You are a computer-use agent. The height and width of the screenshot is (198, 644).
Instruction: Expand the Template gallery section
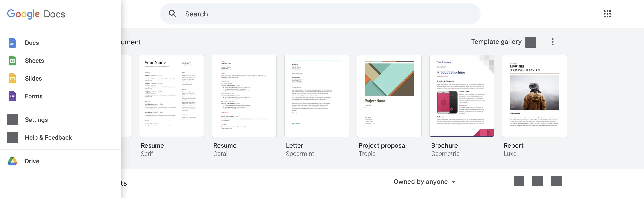pyautogui.click(x=530, y=42)
